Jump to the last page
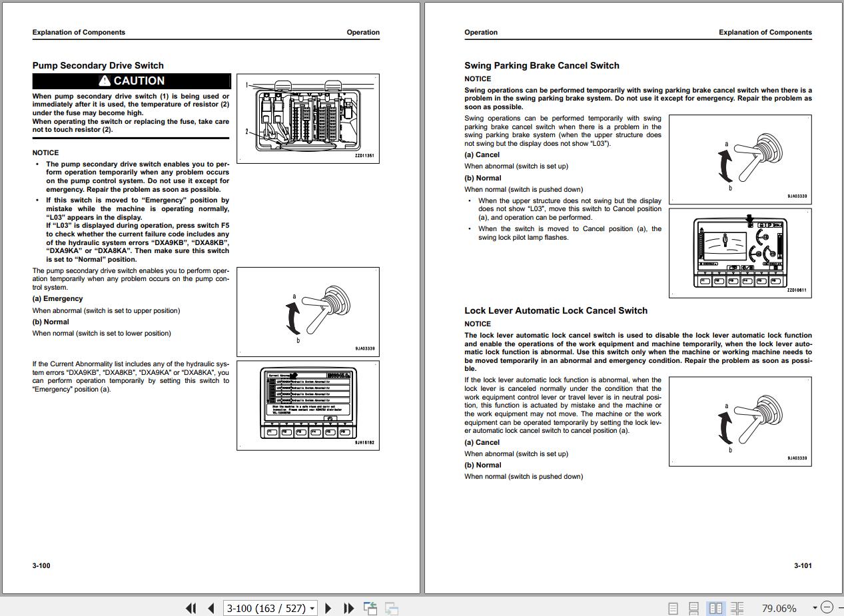Screen dimensions: 844x616 348,608
